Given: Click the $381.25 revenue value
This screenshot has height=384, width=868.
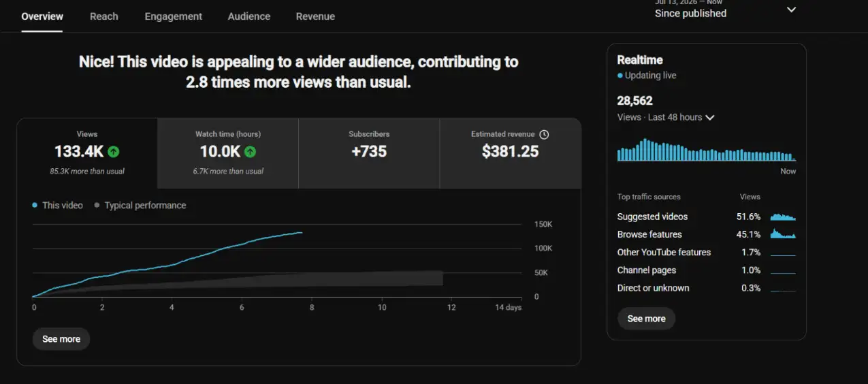Looking at the screenshot, I should point(510,152).
